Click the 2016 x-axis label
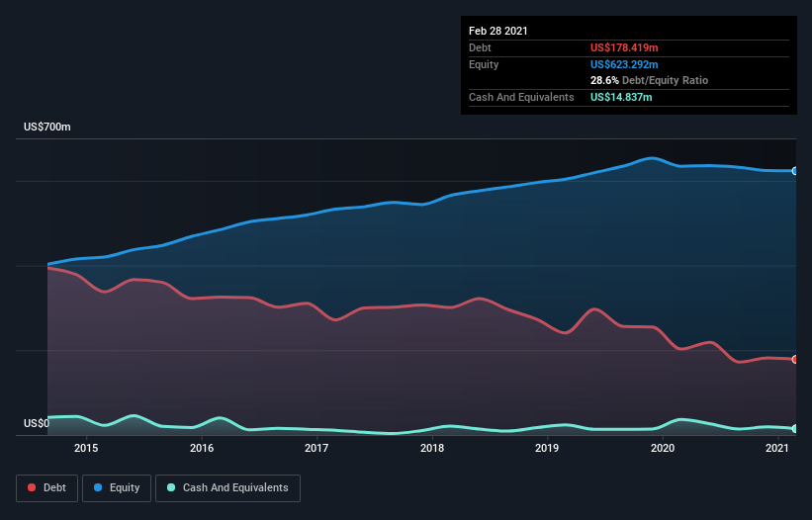 (202, 448)
